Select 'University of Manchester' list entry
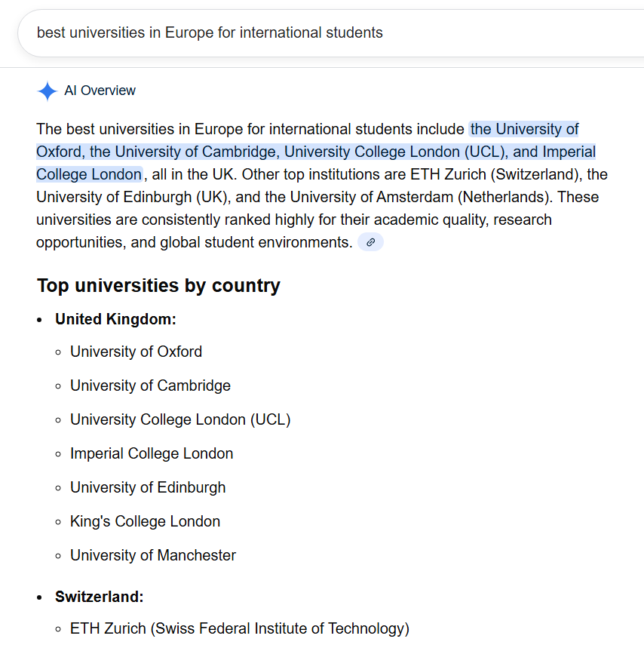 [153, 555]
